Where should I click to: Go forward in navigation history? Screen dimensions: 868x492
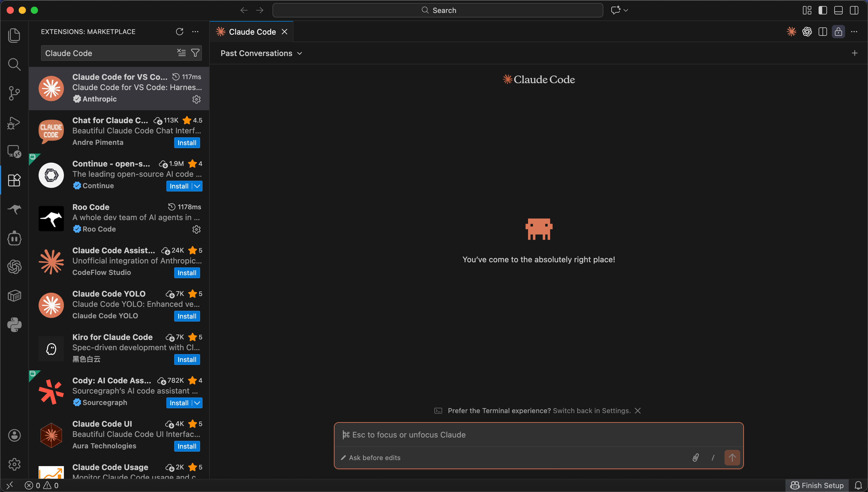click(260, 10)
